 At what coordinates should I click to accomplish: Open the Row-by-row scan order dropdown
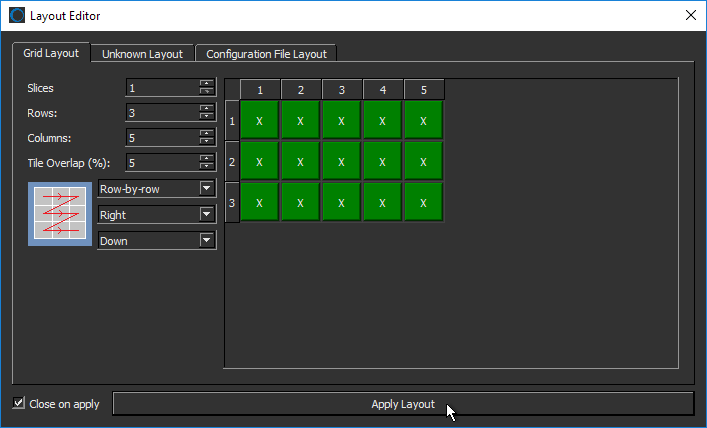tap(157, 188)
